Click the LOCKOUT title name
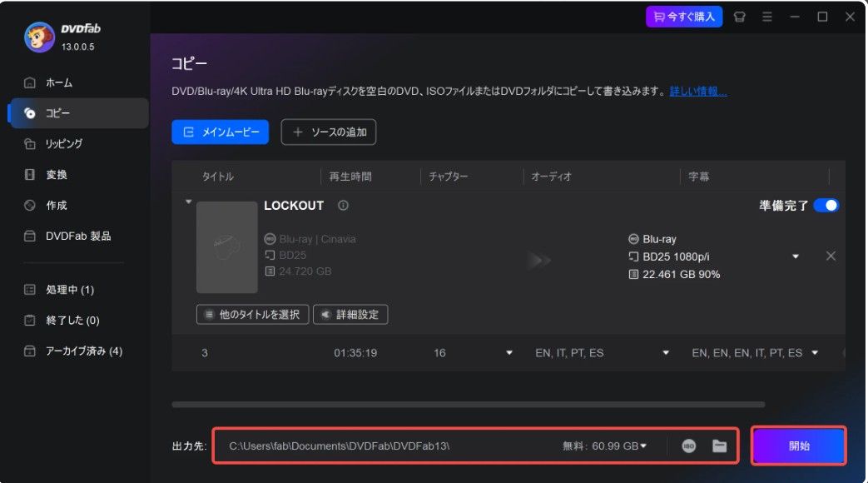Screen dimensions: 868x483 (x=294, y=206)
